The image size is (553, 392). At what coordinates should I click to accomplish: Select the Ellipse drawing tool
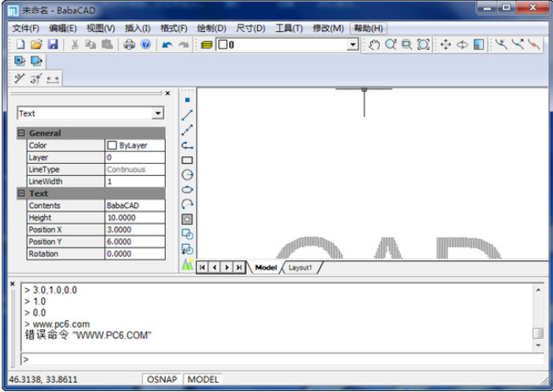[x=188, y=189]
